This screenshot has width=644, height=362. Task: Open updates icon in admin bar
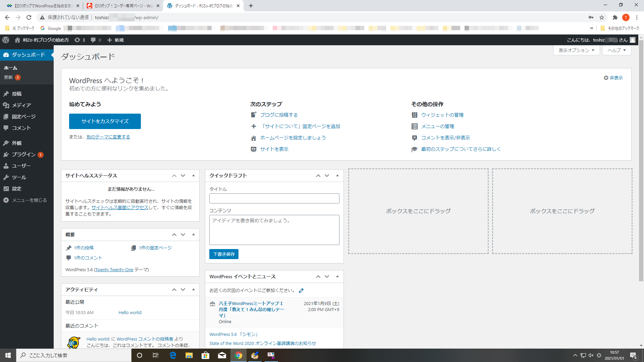click(x=79, y=40)
